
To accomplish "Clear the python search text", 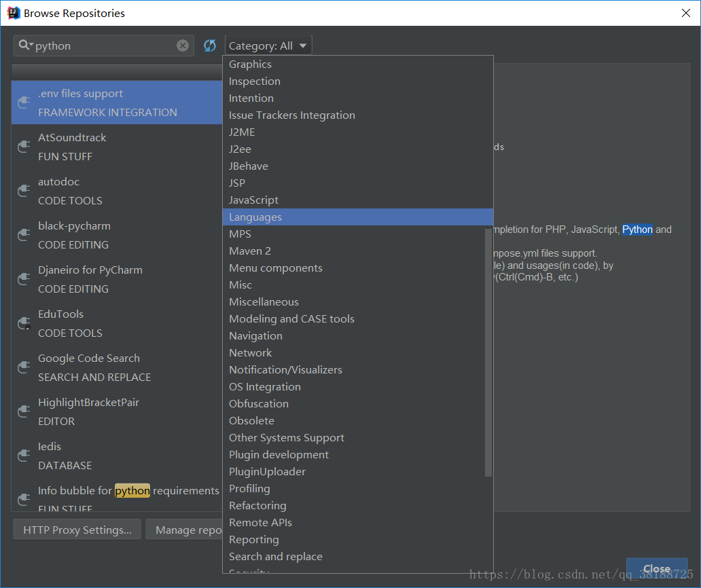I will [x=183, y=45].
